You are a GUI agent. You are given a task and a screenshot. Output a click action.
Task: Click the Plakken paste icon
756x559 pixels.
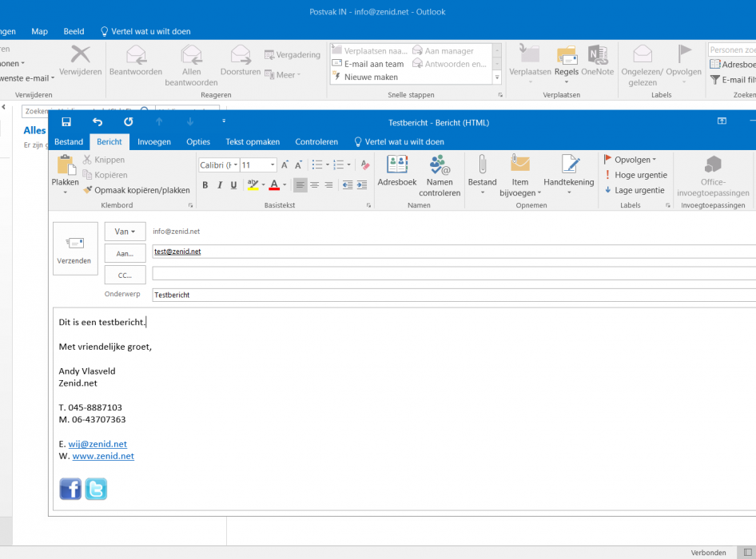[x=66, y=165]
